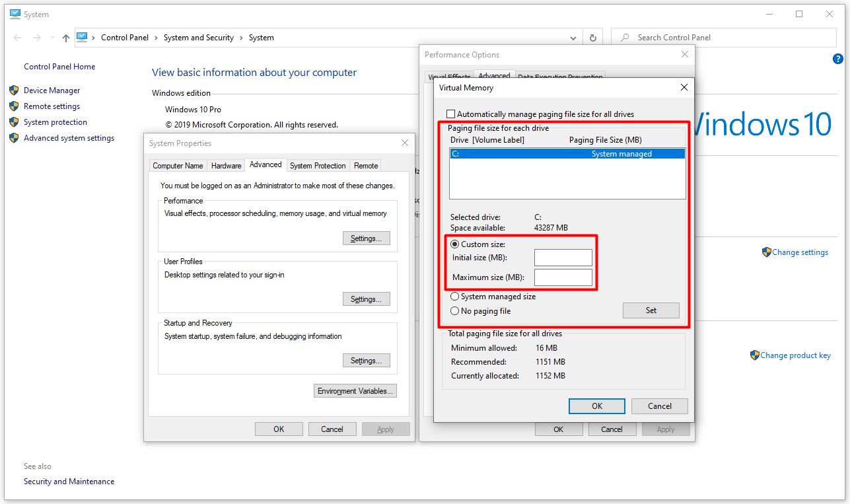Open the recent locations dropdown arrow
Viewport: 850px width, 504px height.
click(52, 38)
